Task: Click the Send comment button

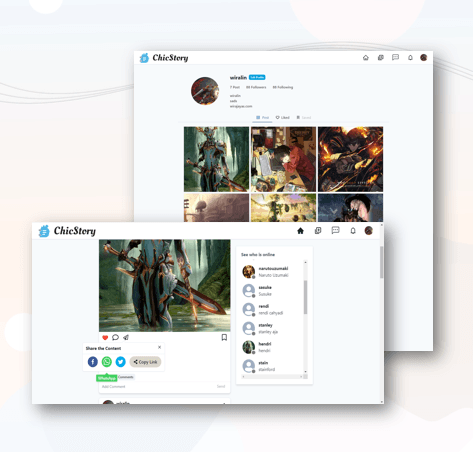Action: point(221,387)
